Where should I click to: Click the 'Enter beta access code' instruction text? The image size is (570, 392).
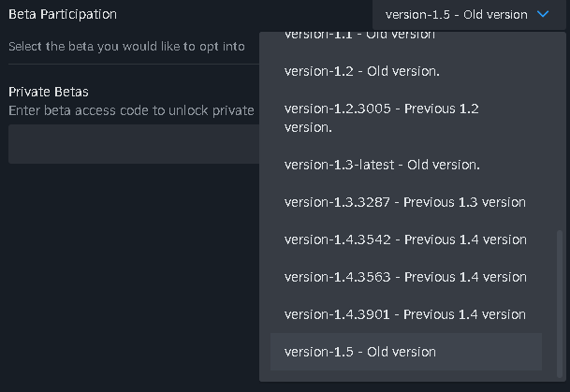click(x=131, y=110)
